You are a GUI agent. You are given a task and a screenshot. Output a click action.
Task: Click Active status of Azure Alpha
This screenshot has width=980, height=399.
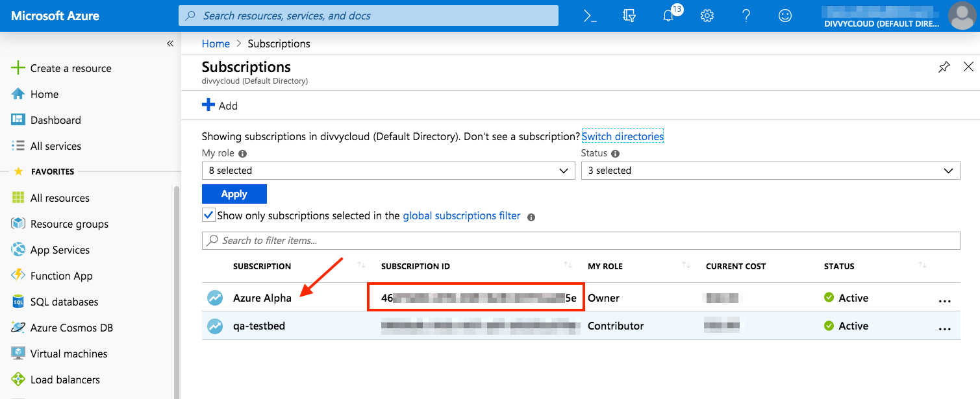pos(846,298)
